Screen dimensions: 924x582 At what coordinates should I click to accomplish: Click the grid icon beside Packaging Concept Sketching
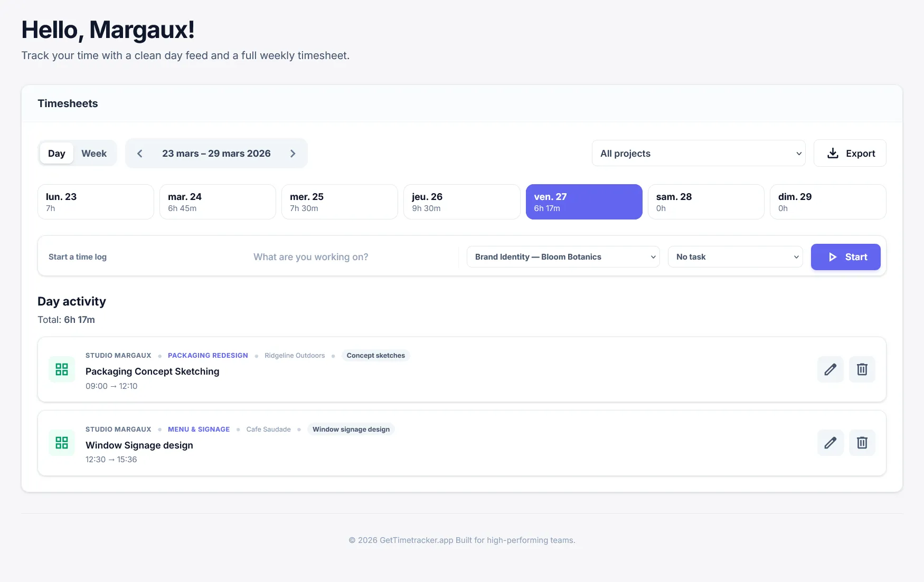click(x=62, y=369)
